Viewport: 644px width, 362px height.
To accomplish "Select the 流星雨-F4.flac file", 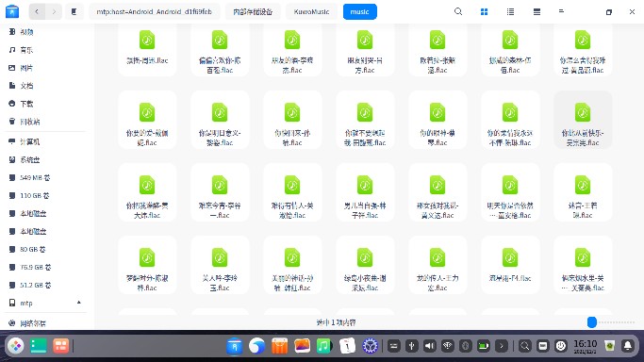I will click(x=510, y=265).
